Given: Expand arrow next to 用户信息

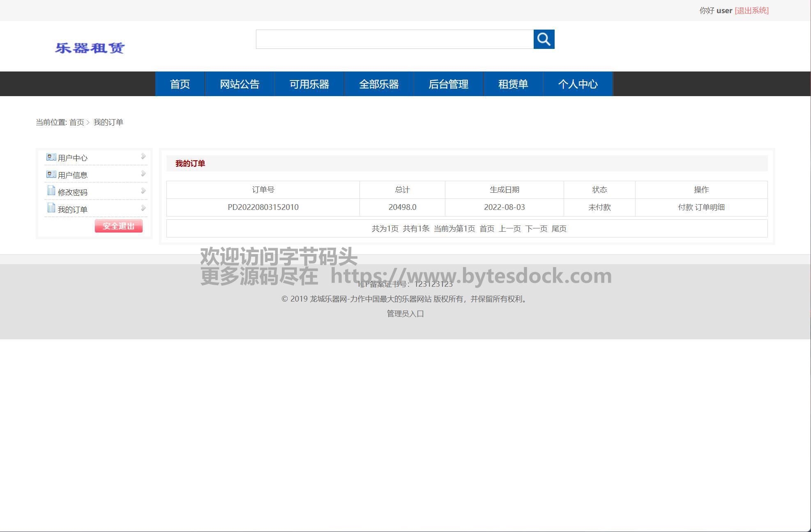Looking at the screenshot, I should point(143,173).
